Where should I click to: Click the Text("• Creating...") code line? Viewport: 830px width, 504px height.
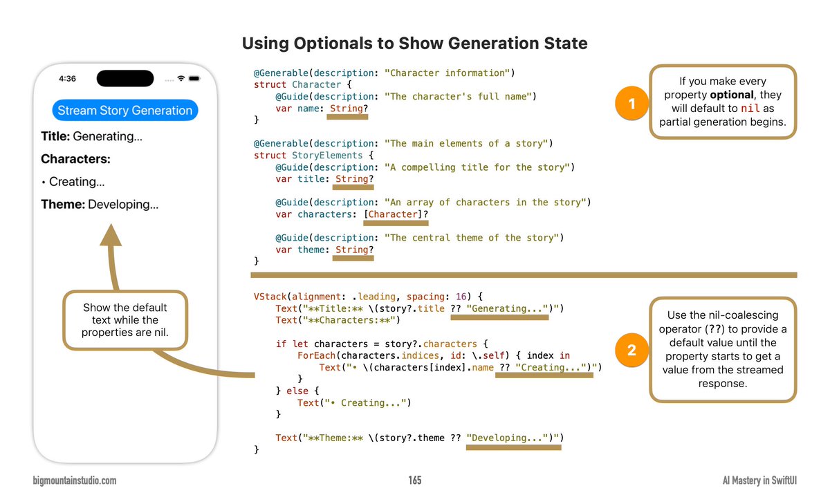[354, 402]
